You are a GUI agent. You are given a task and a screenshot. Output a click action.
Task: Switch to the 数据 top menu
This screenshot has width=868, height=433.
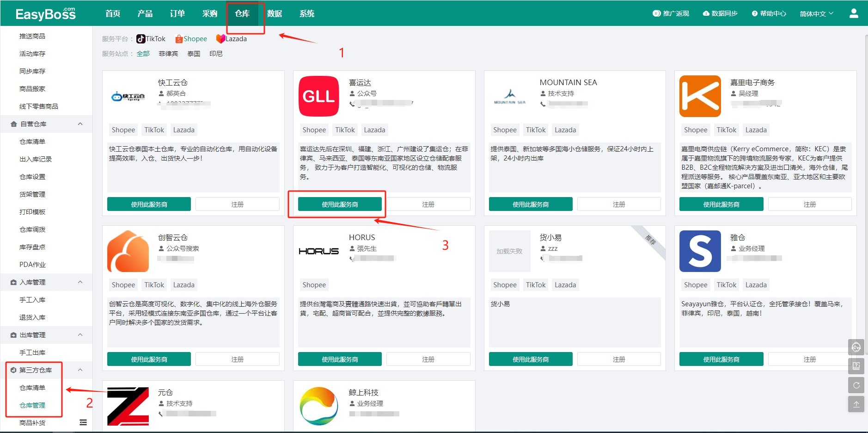coord(275,13)
